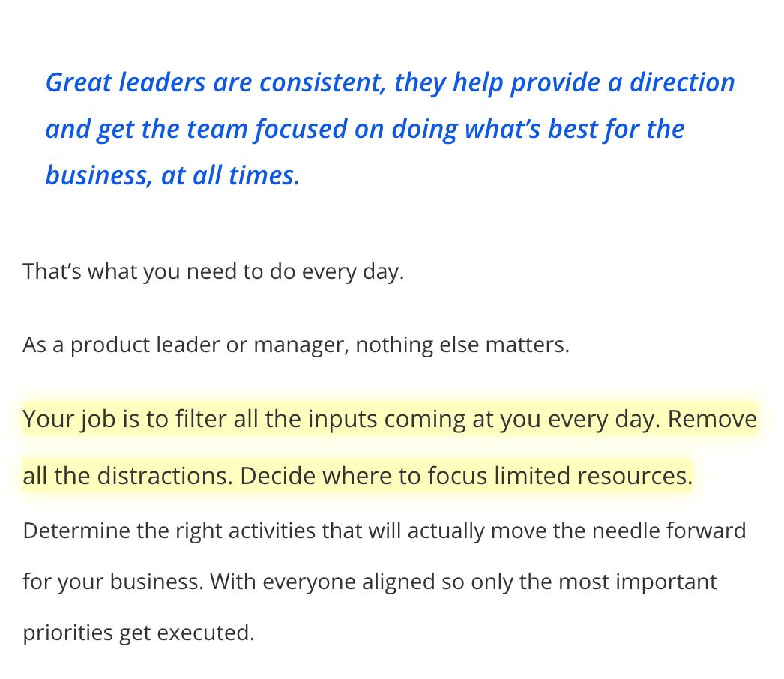The image size is (784, 679).
Task: Click the blue quote's first line about great leaders
Action: pos(390,82)
